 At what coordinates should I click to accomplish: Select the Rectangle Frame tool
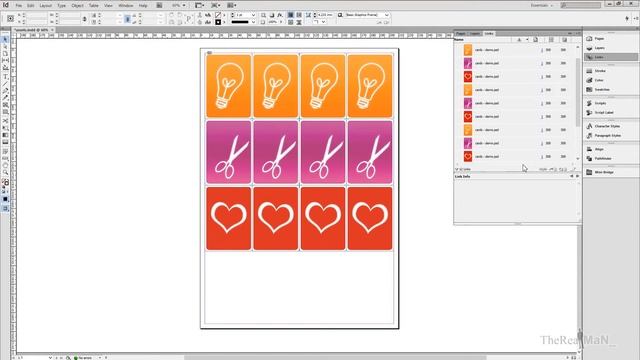click(5, 105)
